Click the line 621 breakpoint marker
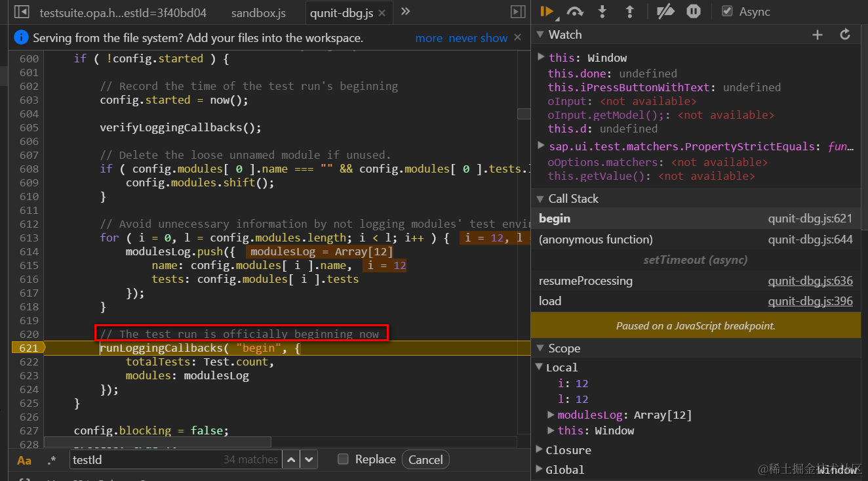 point(28,348)
